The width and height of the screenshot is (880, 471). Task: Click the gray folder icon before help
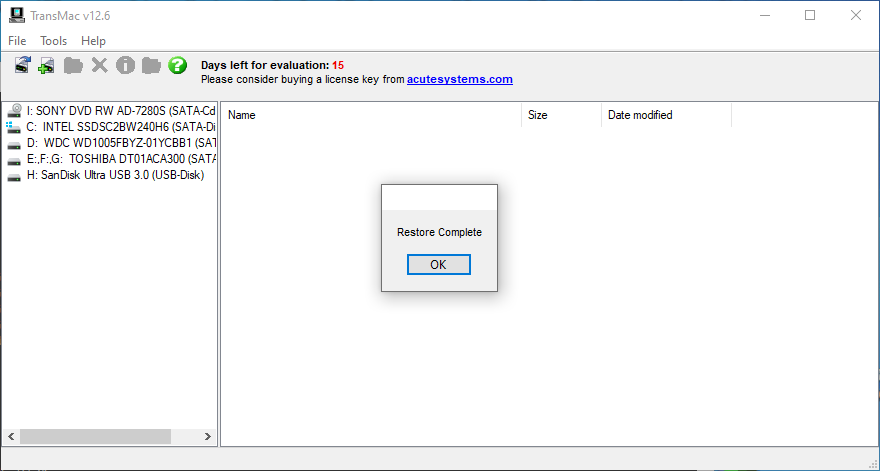click(x=151, y=66)
